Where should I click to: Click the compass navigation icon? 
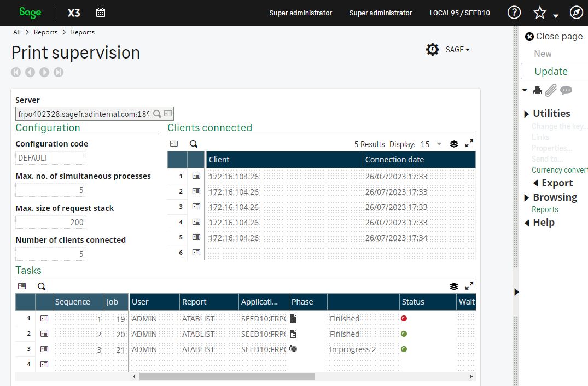coord(576,13)
